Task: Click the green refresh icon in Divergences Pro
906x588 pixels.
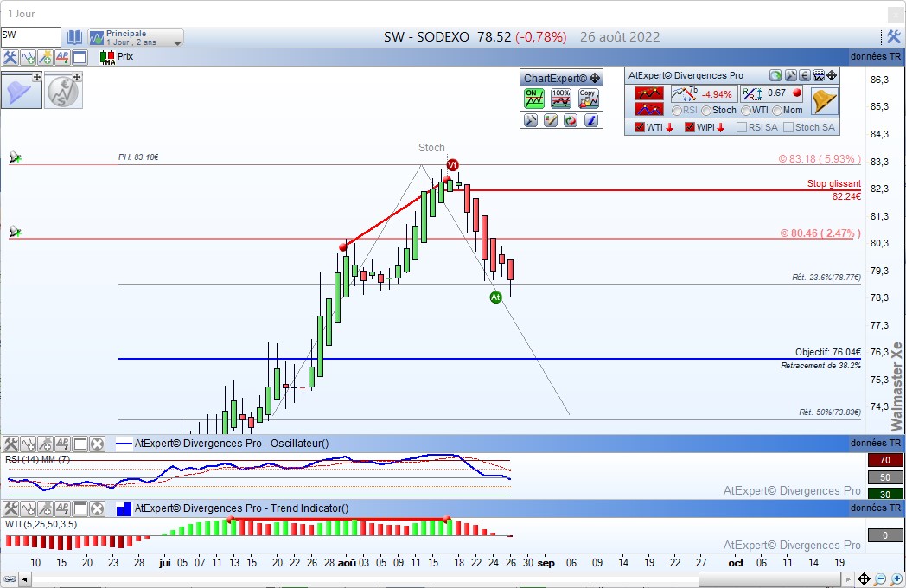Action: point(775,75)
